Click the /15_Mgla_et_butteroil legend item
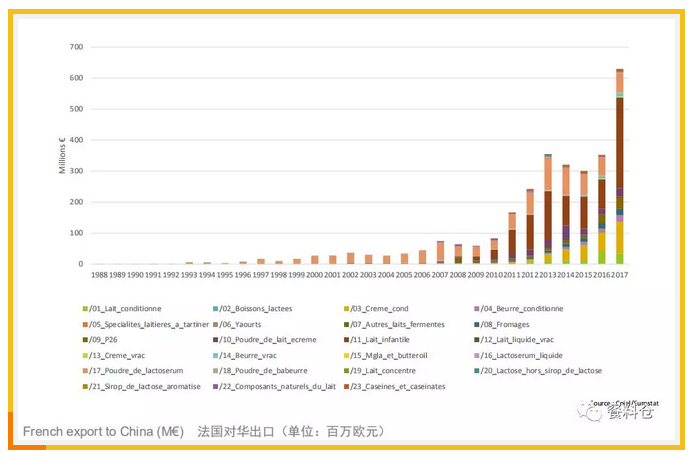 coord(389,355)
